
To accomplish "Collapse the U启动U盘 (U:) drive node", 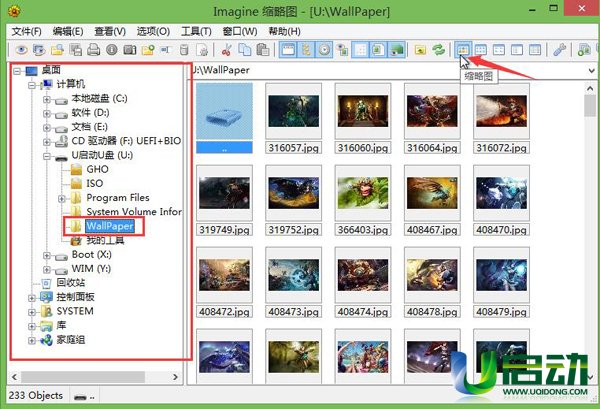I will click(47, 156).
